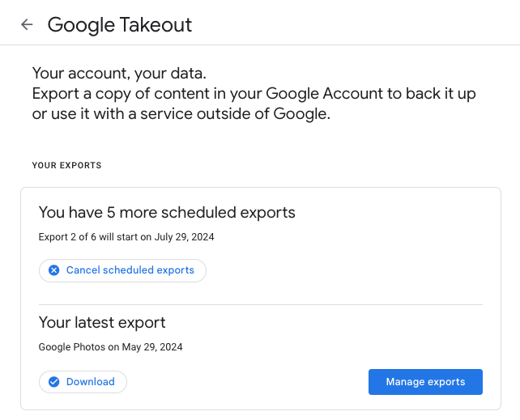The height and width of the screenshot is (420, 520).
Task: Click the 'Download' label text
Action: (x=91, y=382)
